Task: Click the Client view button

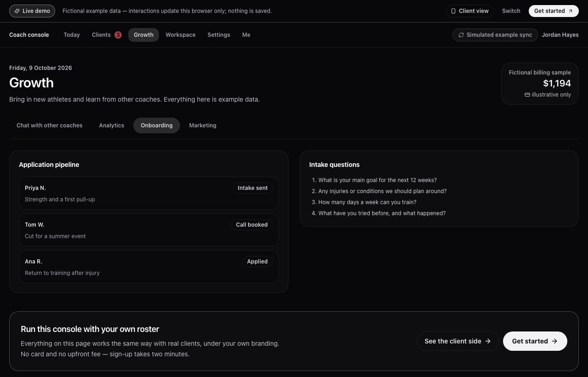Action: (469, 11)
